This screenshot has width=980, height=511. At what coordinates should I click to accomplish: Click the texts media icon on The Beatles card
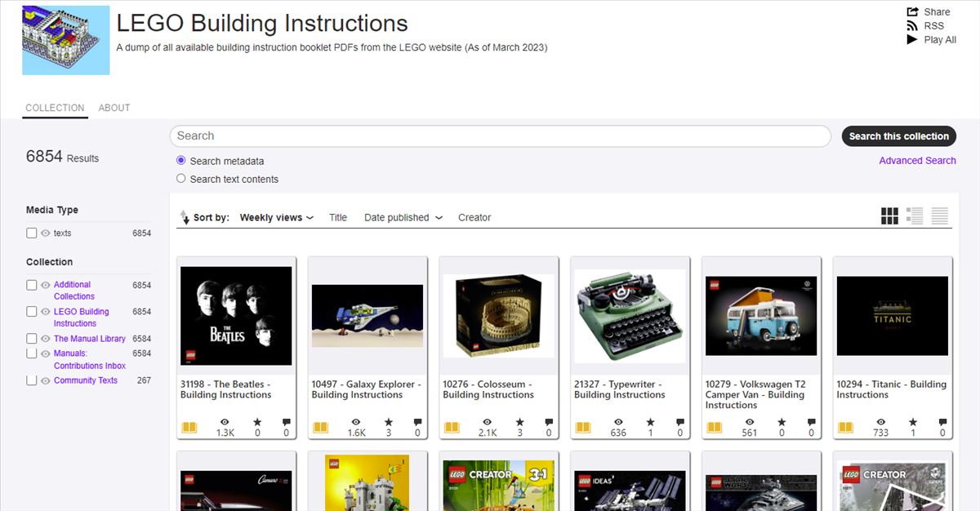pyautogui.click(x=189, y=428)
